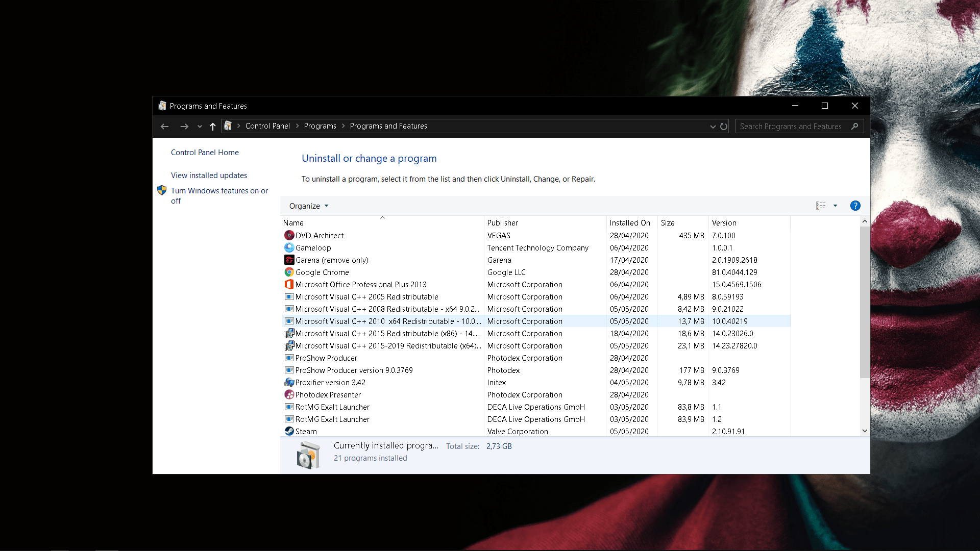Expand the chevron after Control Panel breadcrumb
980x551 pixels.
click(x=297, y=126)
